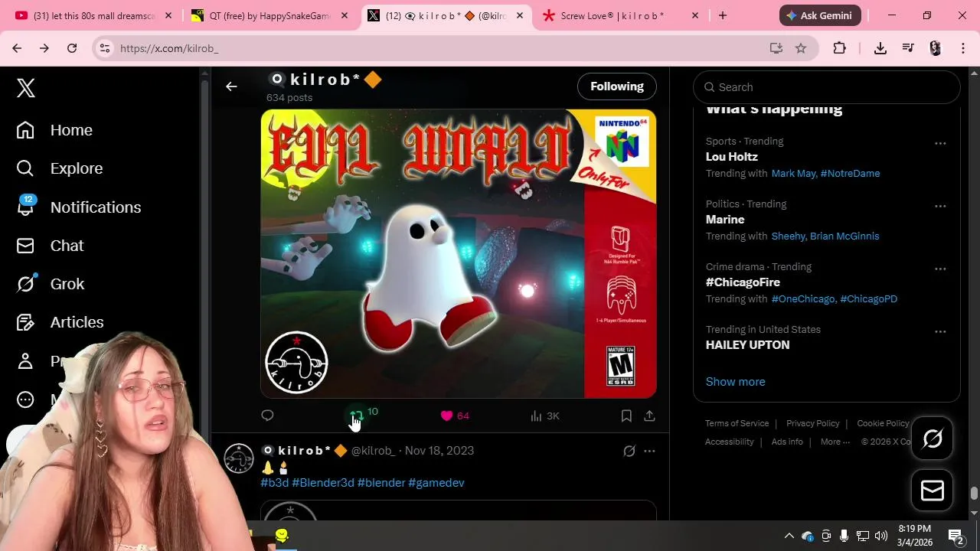The height and width of the screenshot is (551, 980).
Task: Click the Ask Gemini button
Action: tap(820, 15)
